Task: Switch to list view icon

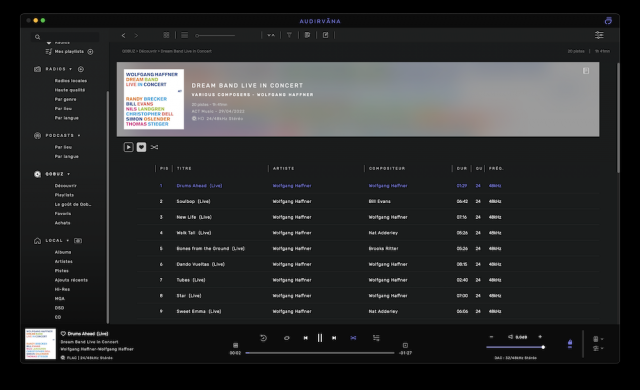Action: pyautogui.click(x=184, y=35)
